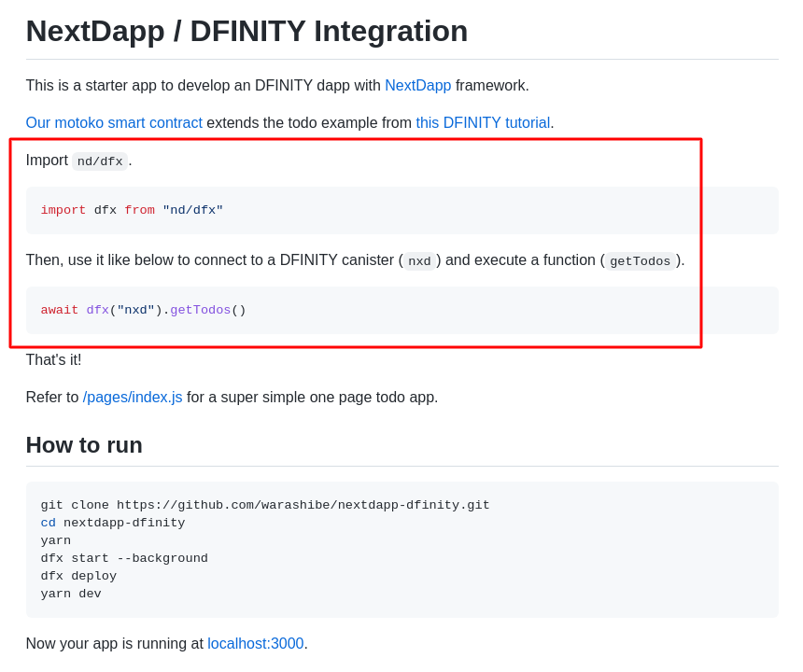The height and width of the screenshot is (672, 803).
Task: Click the 'cd nextdapp-dfinity' line
Action: tap(113, 523)
